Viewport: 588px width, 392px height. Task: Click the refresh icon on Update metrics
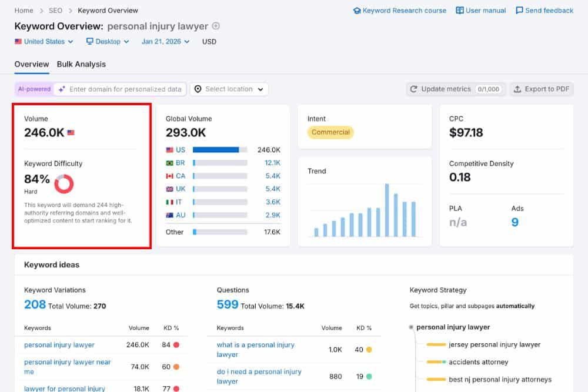[x=415, y=89]
